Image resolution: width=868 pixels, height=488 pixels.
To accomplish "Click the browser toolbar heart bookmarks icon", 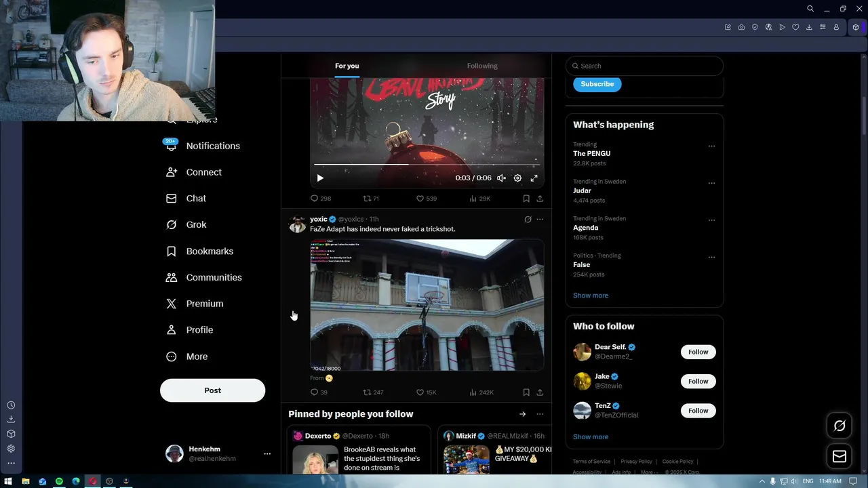I will [x=795, y=27].
